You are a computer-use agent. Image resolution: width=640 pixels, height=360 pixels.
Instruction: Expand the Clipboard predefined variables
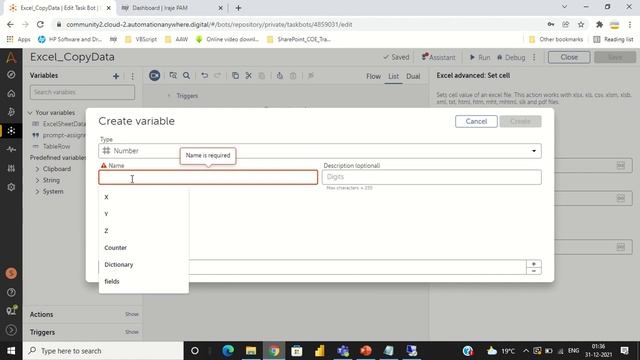click(x=37, y=169)
